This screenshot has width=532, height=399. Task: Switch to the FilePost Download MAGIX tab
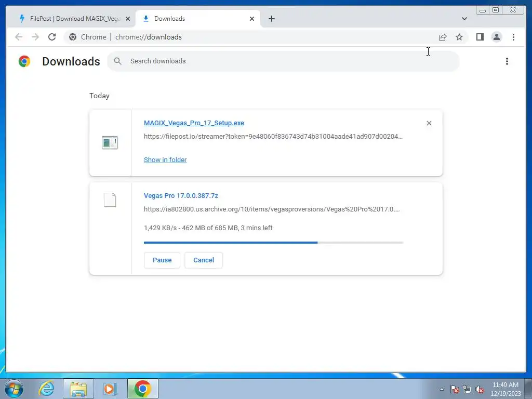[x=74, y=19]
